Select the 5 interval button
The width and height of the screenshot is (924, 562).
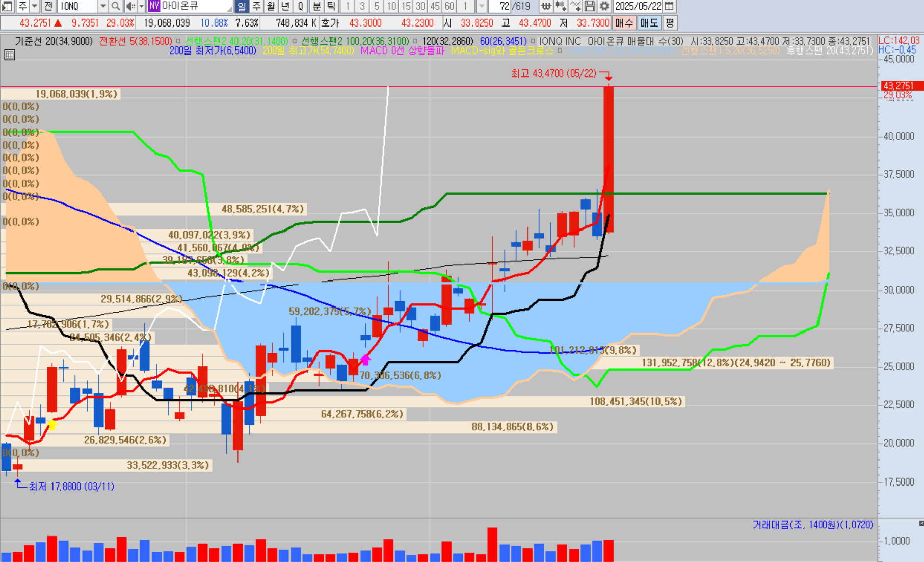[377, 6]
